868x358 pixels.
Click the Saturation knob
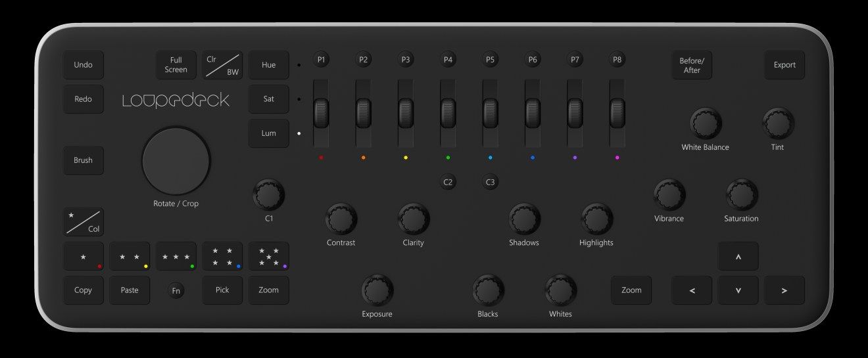point(742,194)
